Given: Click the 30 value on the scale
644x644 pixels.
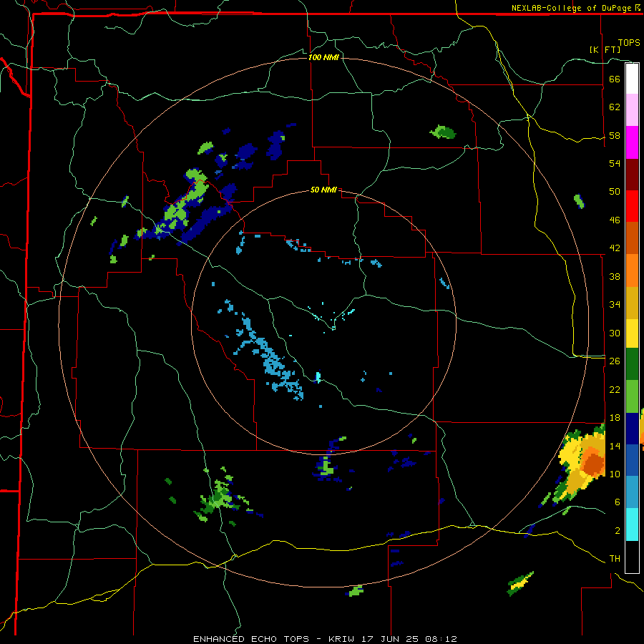Looking at the screenshot, I should pyautogui.click(x=615, y=333).
